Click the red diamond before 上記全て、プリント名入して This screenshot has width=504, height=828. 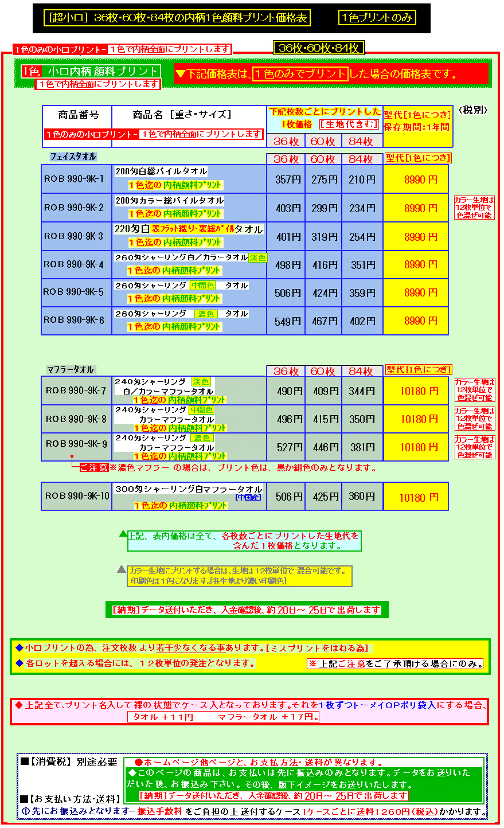coord(19,705)
